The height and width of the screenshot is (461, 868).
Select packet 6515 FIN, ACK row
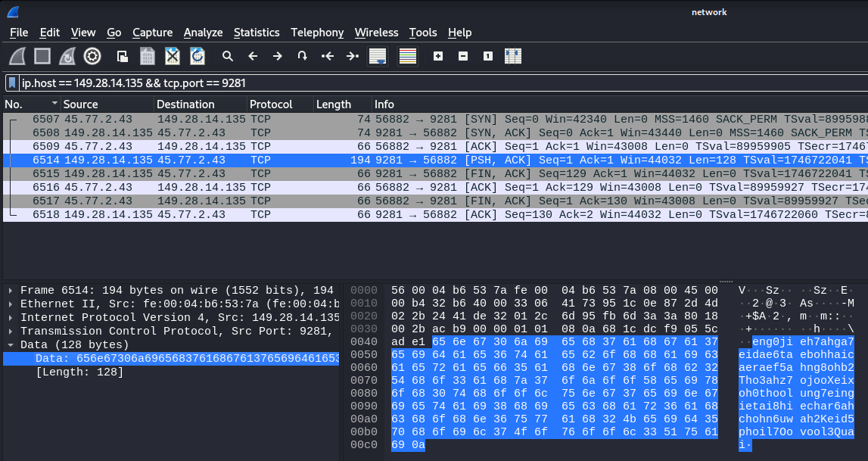coord(435,173)
